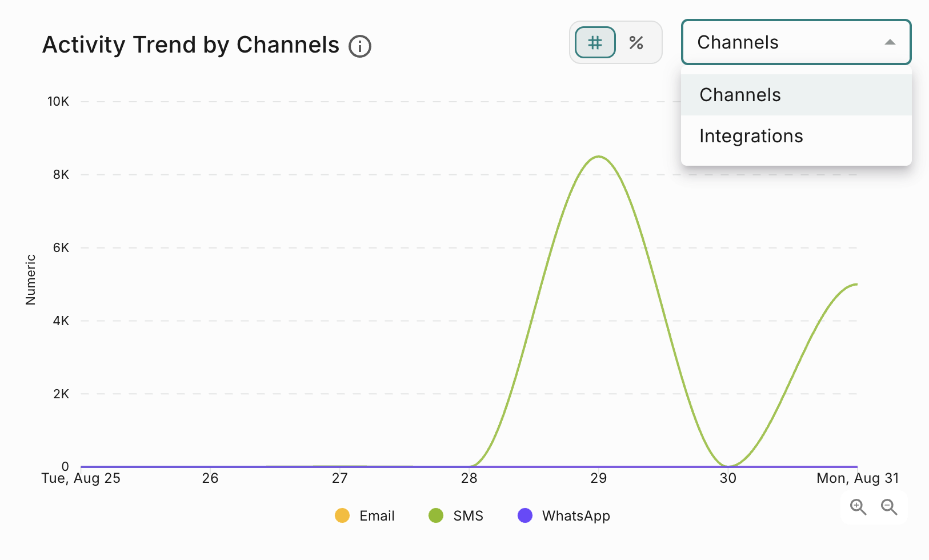Click the SMS legend label
This screenshot has height=560, width=929.
(x=468, y=516)
